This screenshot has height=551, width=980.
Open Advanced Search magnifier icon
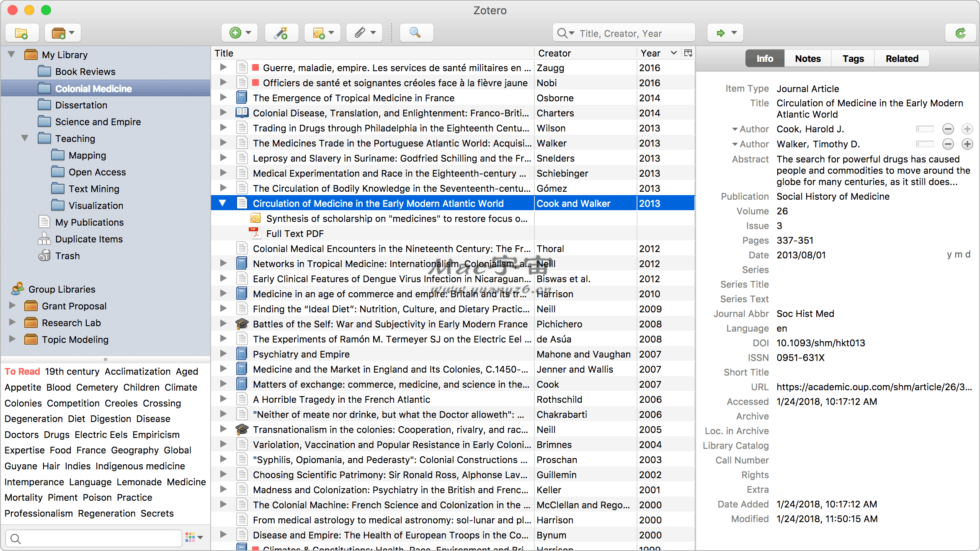click(415, 33)
